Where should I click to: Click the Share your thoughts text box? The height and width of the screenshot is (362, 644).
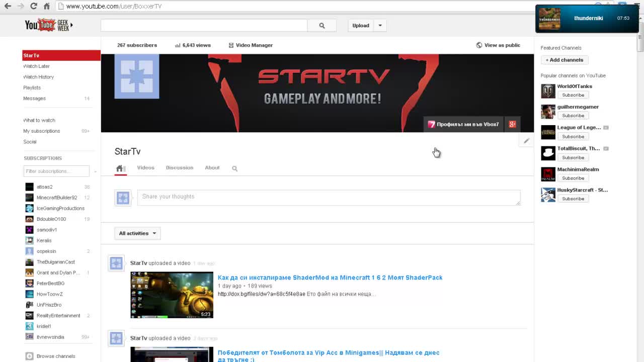pyautogui.click(x=329, y=198)
